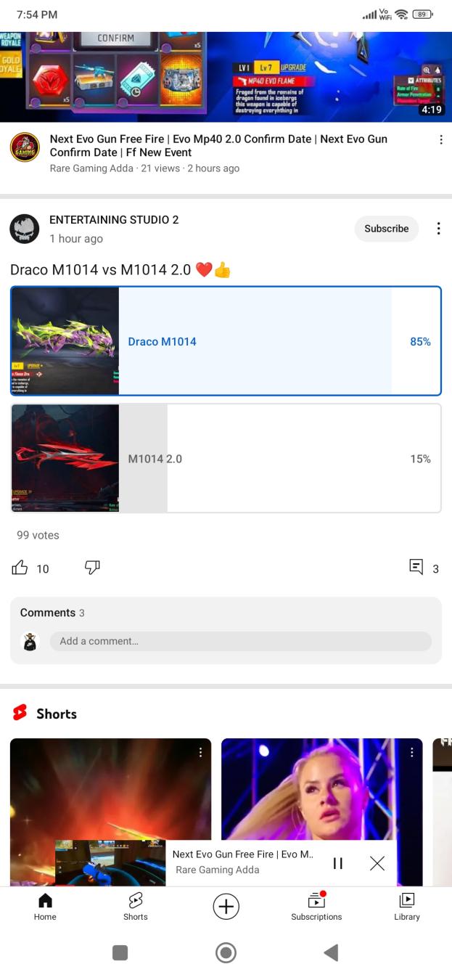Open more options menu for the poll post
The image size is (452, 980).
[438, 229]
